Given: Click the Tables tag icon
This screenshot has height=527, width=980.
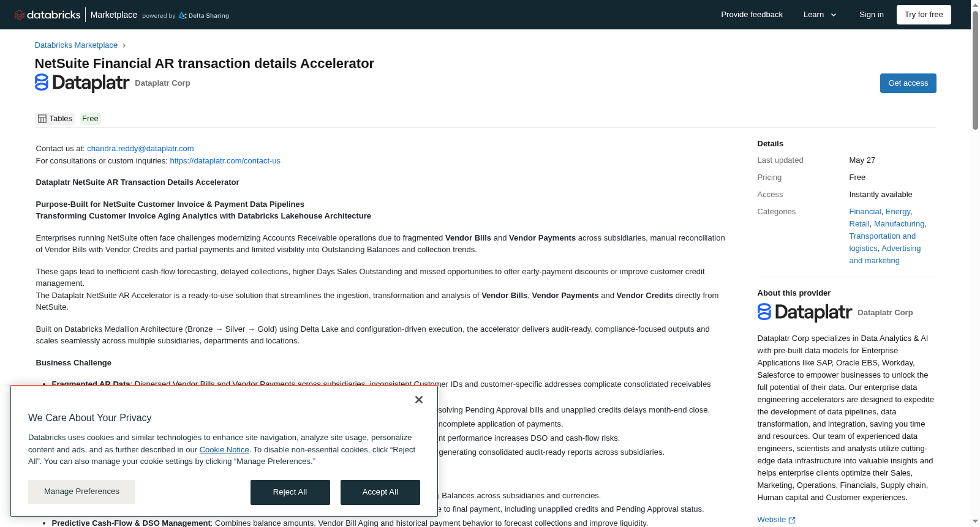Looking at the screenshot, I should tap(42, 119).
